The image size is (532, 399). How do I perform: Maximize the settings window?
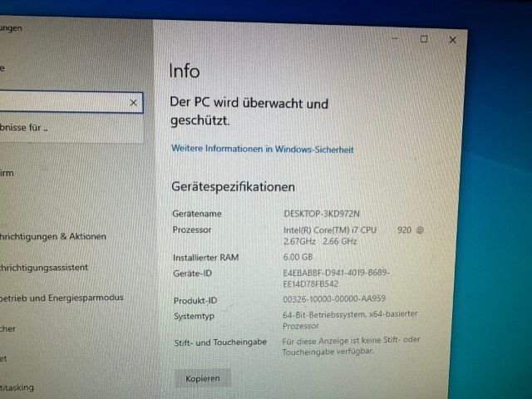click(x=424, y=39)
